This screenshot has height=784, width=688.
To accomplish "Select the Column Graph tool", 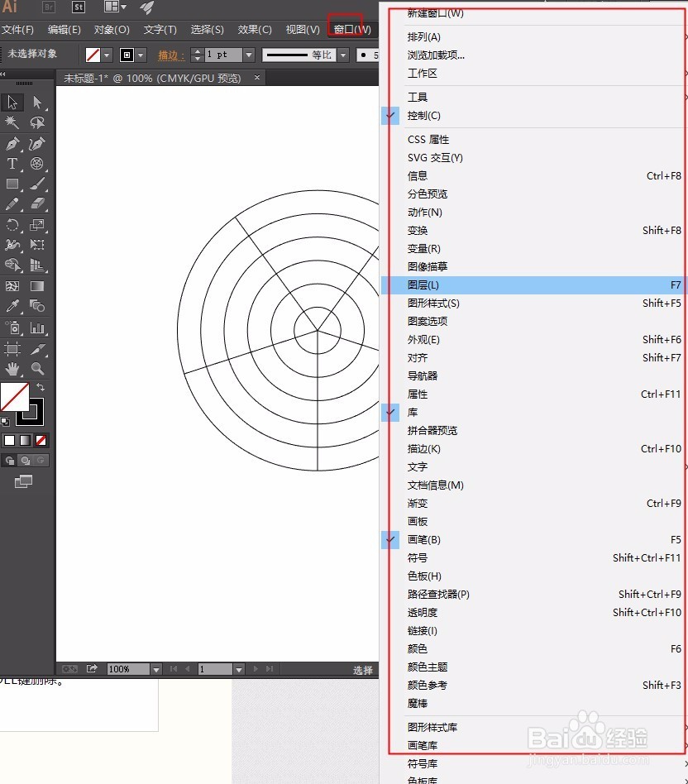I will coord(37,327).
